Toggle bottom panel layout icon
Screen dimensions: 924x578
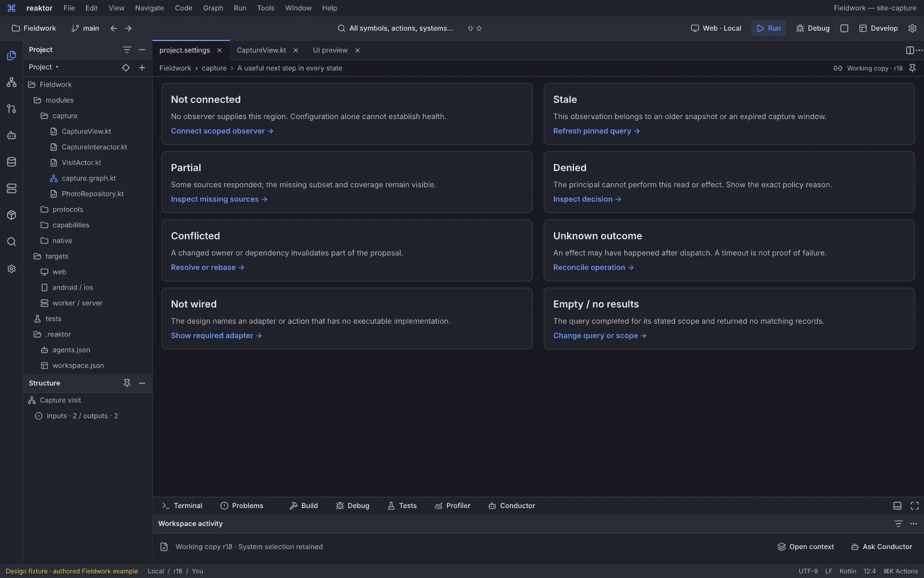[x=897, y=506]
